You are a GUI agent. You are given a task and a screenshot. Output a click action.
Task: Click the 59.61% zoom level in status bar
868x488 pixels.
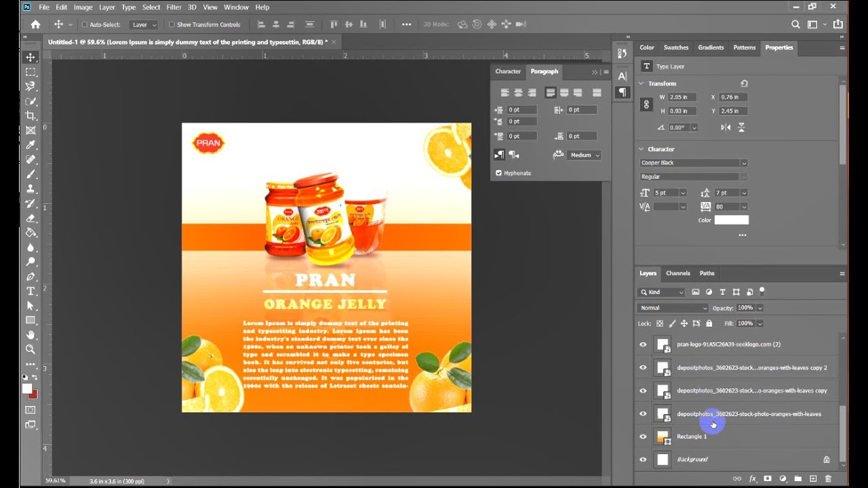(x=56, y=481)
